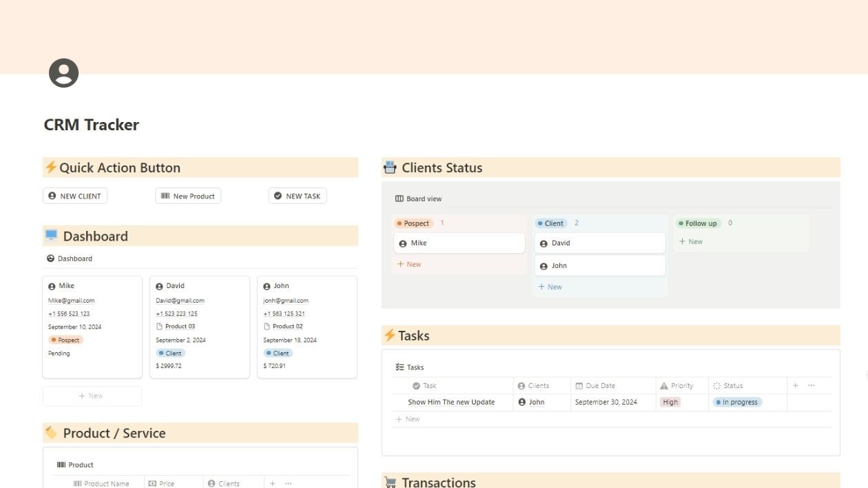Click phone number +1 563 125 321
Viewport: 868px width, 488px height.
(284, 314)
